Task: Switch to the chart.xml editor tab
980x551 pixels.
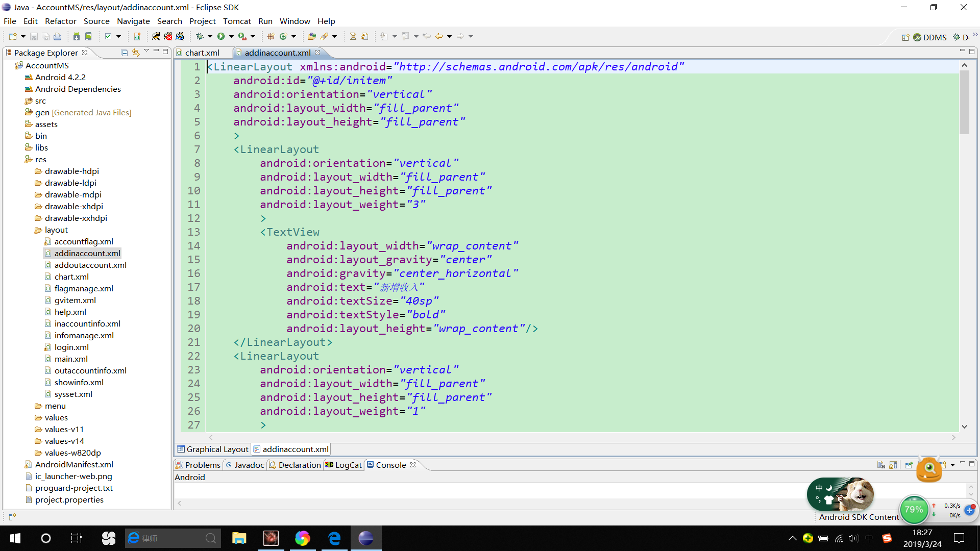Action: 202,53
